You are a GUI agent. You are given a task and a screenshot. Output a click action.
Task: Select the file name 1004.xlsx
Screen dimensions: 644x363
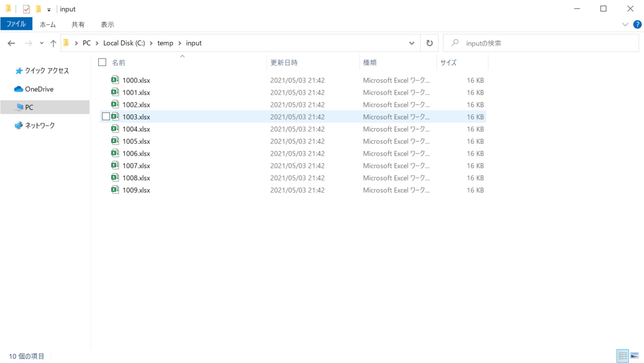point(136,129)
